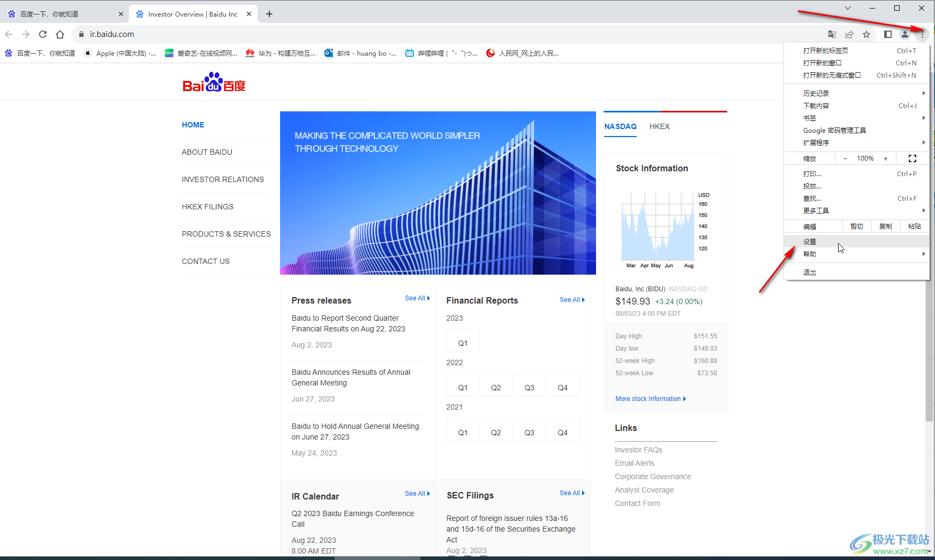The width and height of the screenshot is (935, 560).
Task: Open the Apple (中国大陆) bookmark
Action: tap(120, 53)
